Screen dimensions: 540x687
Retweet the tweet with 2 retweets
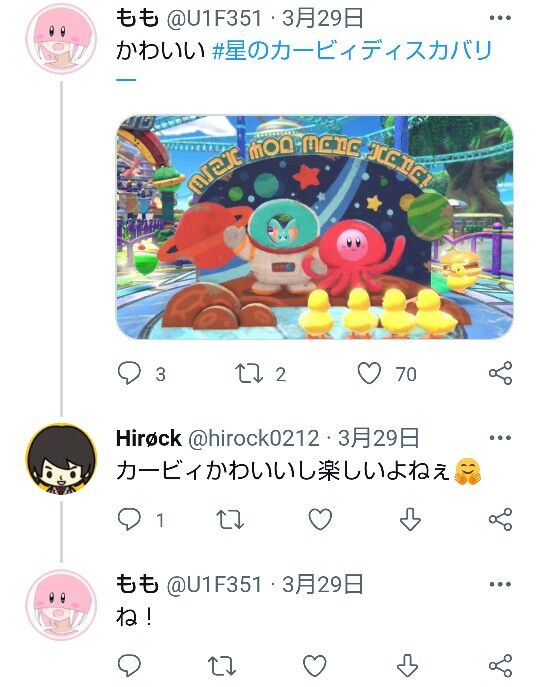(x=249, y=374)
